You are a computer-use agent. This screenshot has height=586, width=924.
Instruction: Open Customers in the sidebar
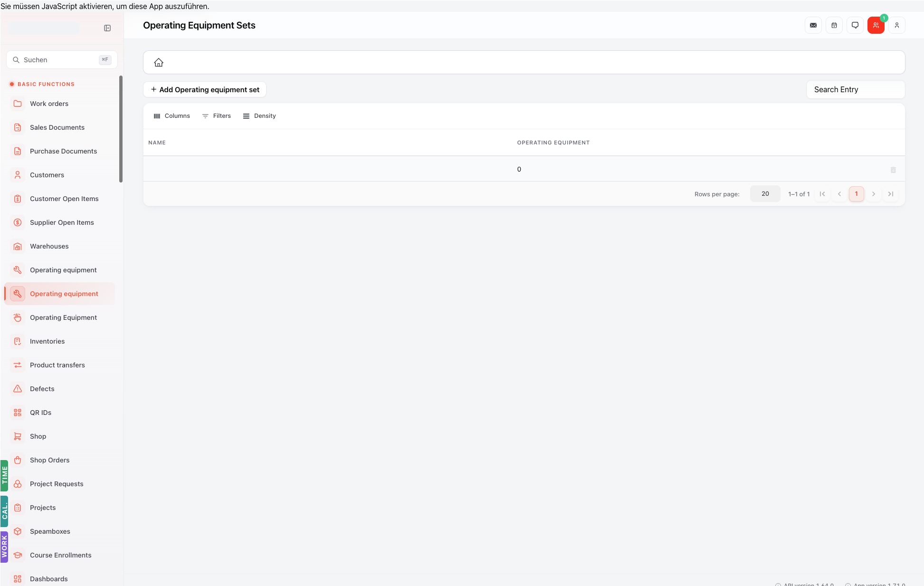(60, 175)
